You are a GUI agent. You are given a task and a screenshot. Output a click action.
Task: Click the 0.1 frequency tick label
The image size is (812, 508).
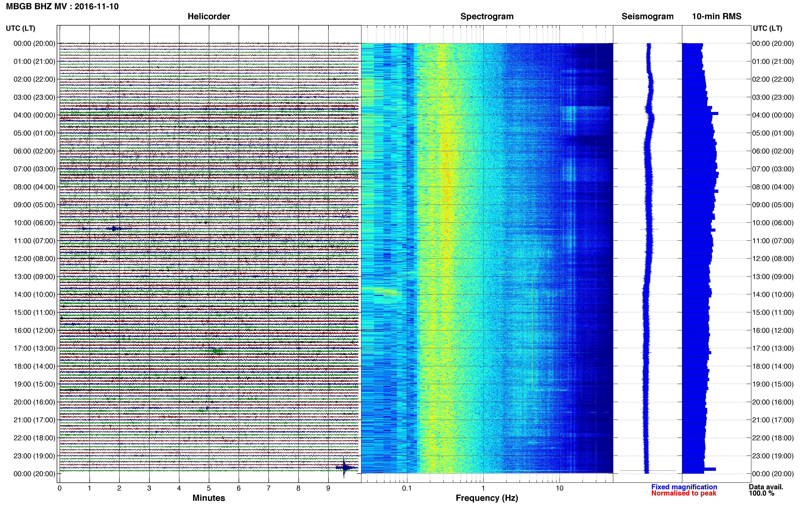click(407, 488)
